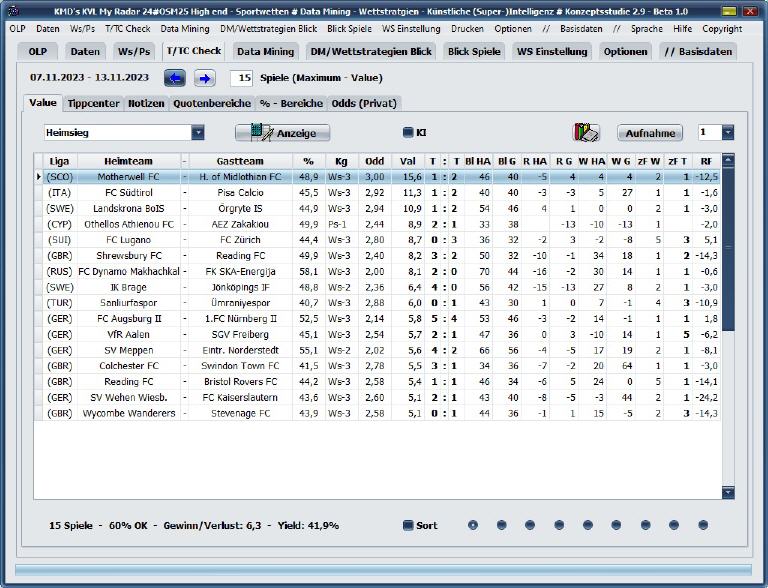Image resolution: width=768 pixels, height=588 pixels.
Task: Select the SV Meppen row
Action: [x=377, y=350]
